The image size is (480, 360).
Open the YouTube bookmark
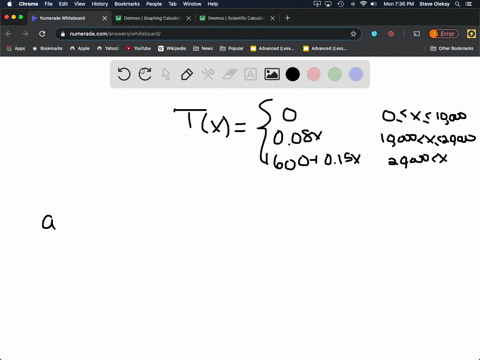(138, 48)
